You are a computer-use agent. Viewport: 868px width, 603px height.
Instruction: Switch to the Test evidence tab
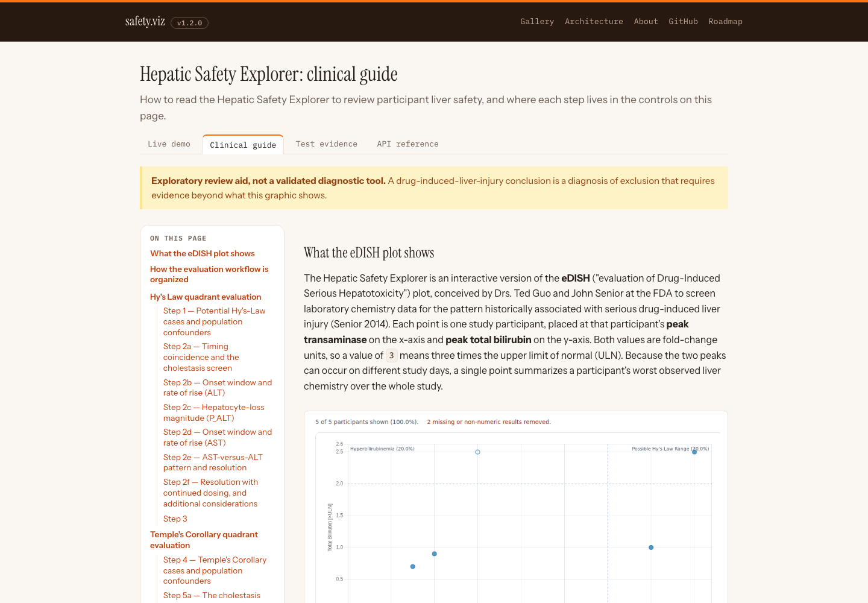coord(327,144)
